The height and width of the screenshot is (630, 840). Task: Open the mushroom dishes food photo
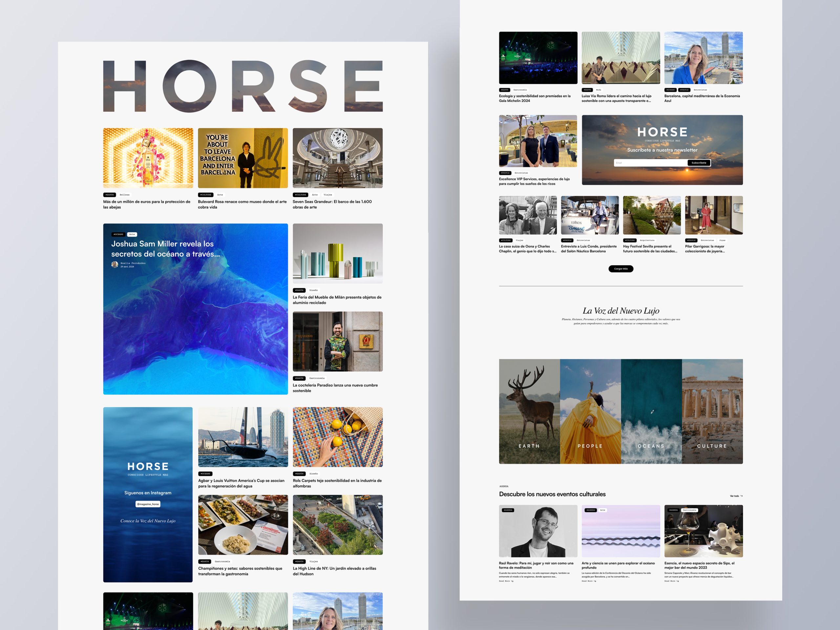point(243,525)
